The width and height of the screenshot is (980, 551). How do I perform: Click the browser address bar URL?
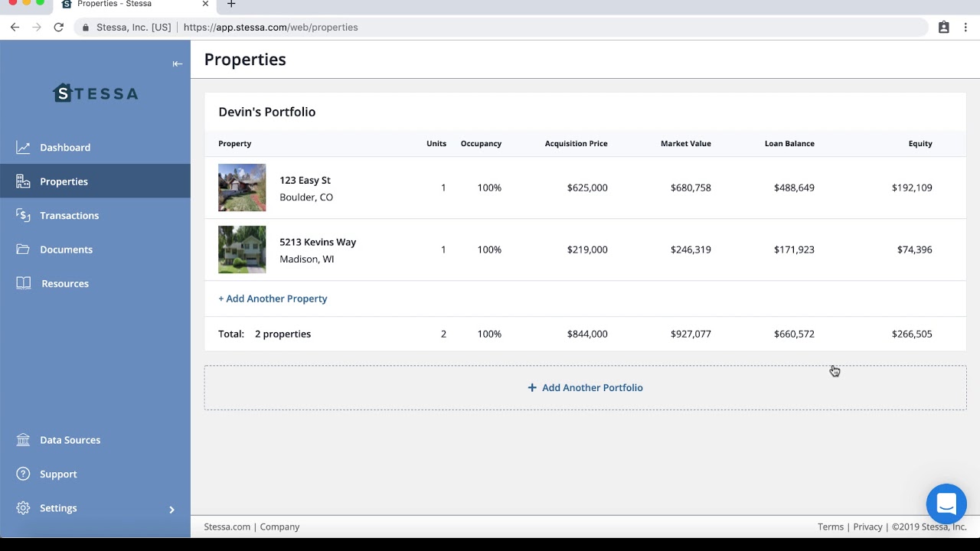coord(271,27)
